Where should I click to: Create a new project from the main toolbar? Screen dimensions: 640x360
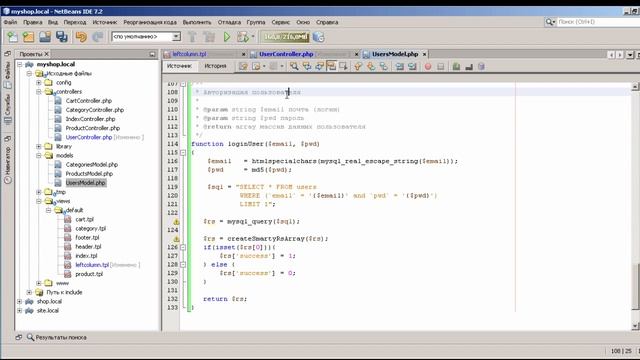tap(28, 37)
